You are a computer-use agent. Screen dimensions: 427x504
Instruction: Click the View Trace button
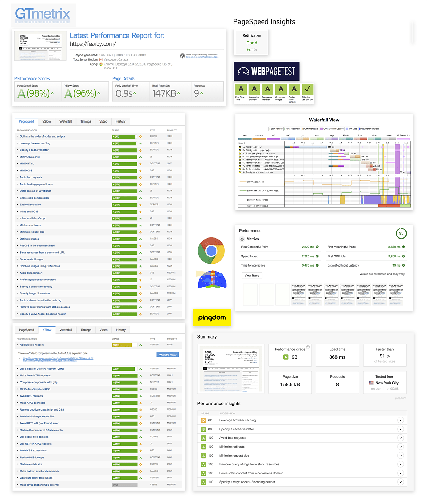click(x=252, y=276)
